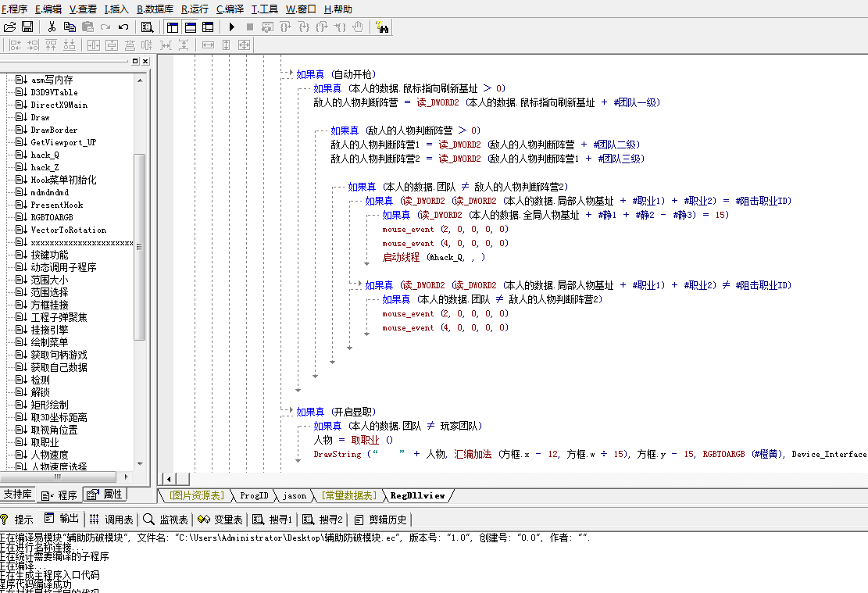The height and width of the screenshot is (593, 868).
Task: Click the Stop square icon
Action: pyautogui.click(x=250, y=27)
